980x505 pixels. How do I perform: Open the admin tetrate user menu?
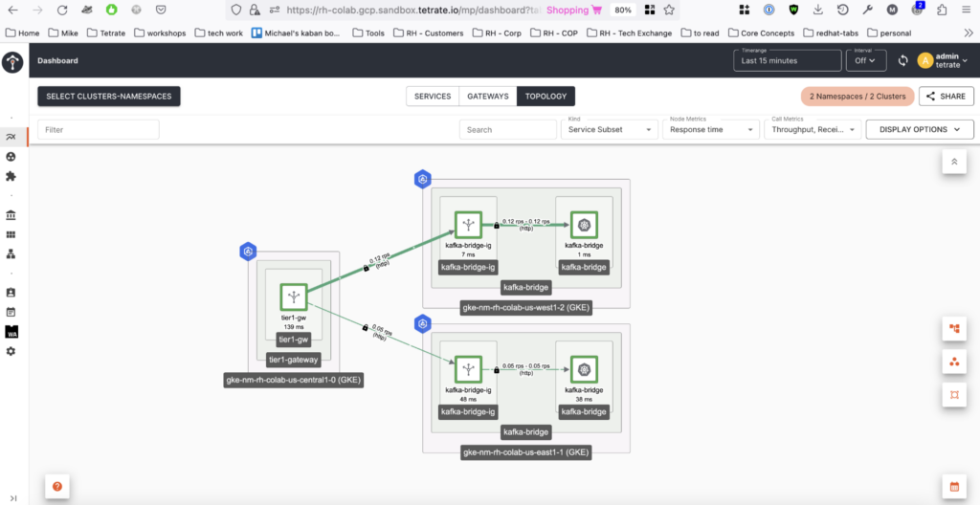[943, 60]
